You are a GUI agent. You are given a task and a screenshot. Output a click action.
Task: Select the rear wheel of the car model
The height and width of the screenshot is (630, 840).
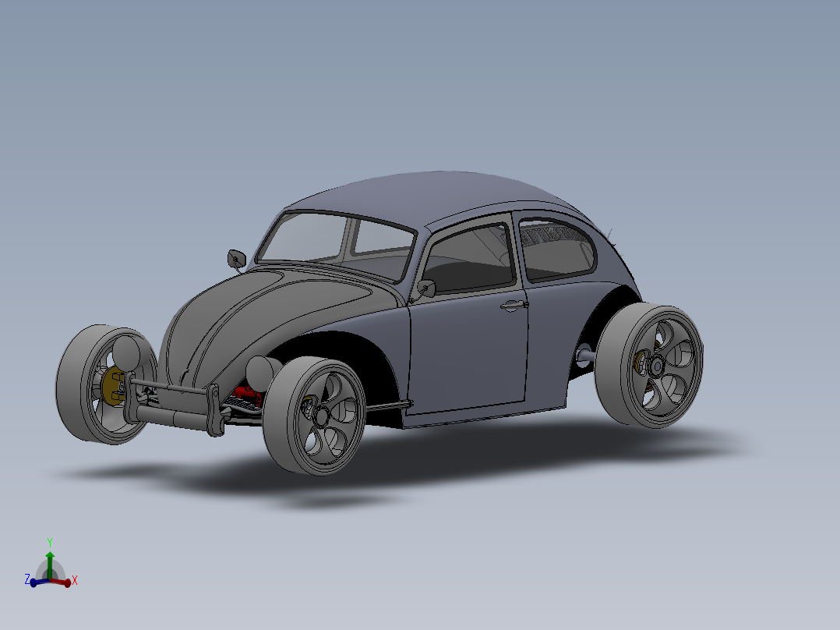tap(649, 365)
